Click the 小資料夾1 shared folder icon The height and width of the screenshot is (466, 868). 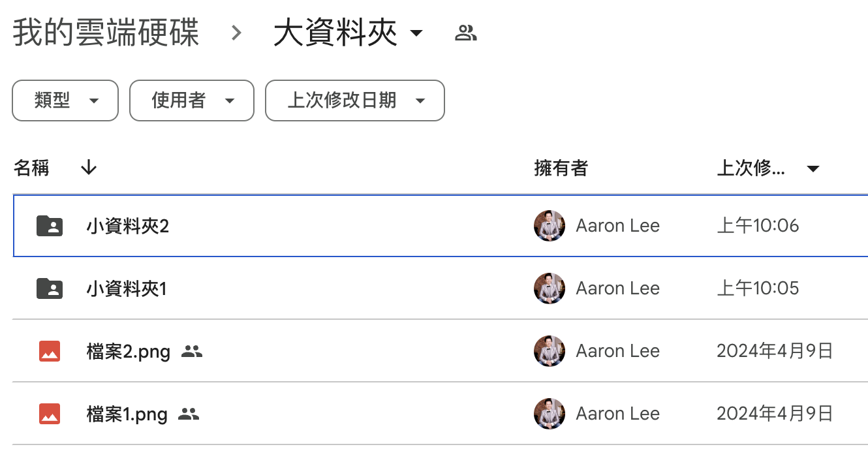click(50, 288)
